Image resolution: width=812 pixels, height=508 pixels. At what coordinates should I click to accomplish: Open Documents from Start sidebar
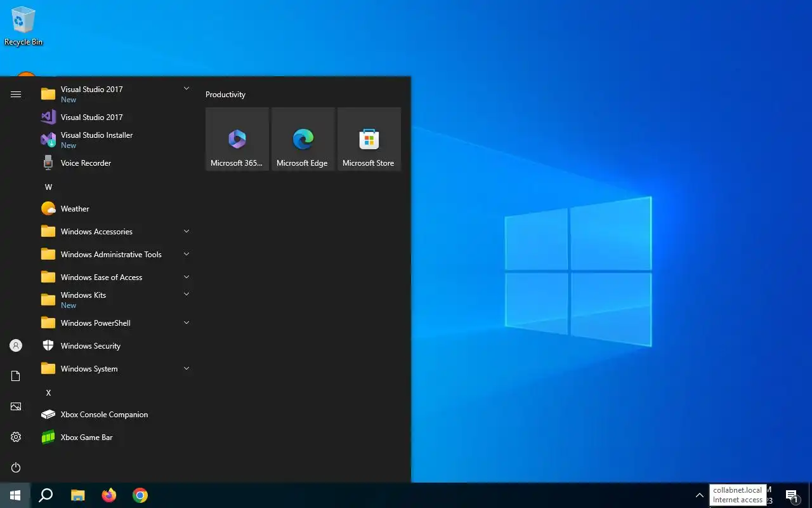point(16,376)
